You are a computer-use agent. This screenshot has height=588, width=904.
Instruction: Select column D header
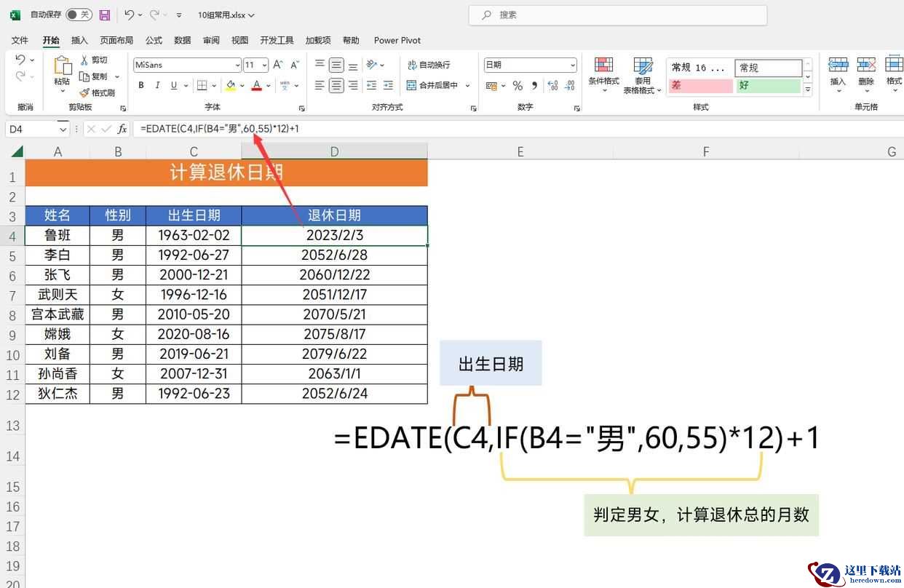[x=335, y=151]
